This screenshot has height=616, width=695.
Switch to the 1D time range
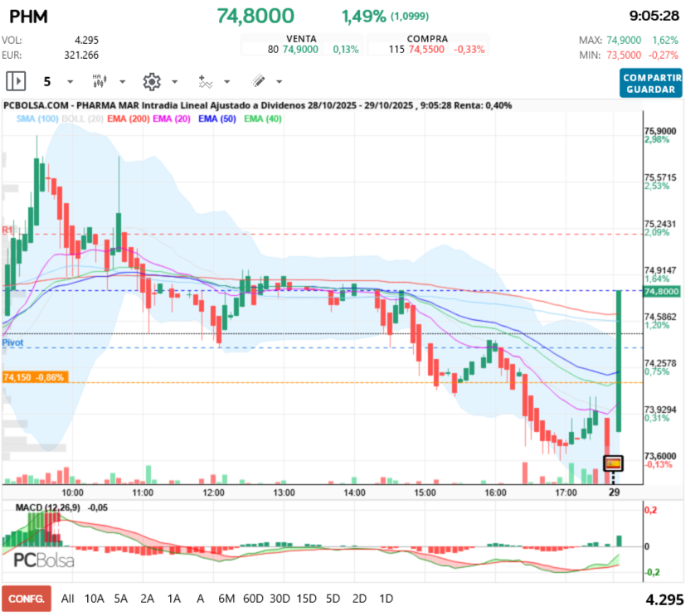point(386,598)
